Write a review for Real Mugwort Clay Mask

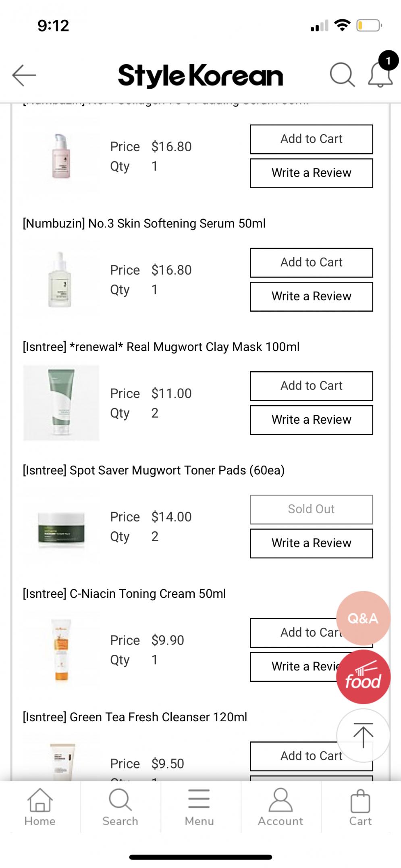pyautogui.click(x=311, y=420)
